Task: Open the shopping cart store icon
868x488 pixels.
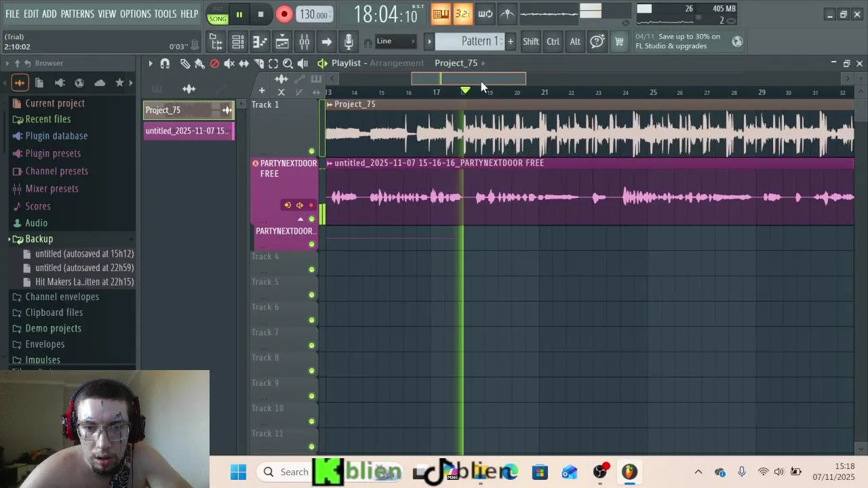Action: click(619, 41)
